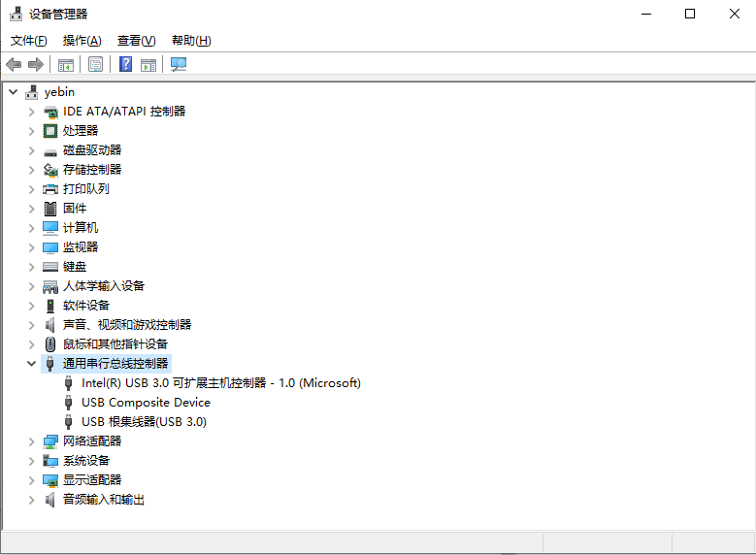Select USB 根集线器(USB 3.0) device
The width and height of the screenshot is (756, 555).
coord(144,422)
